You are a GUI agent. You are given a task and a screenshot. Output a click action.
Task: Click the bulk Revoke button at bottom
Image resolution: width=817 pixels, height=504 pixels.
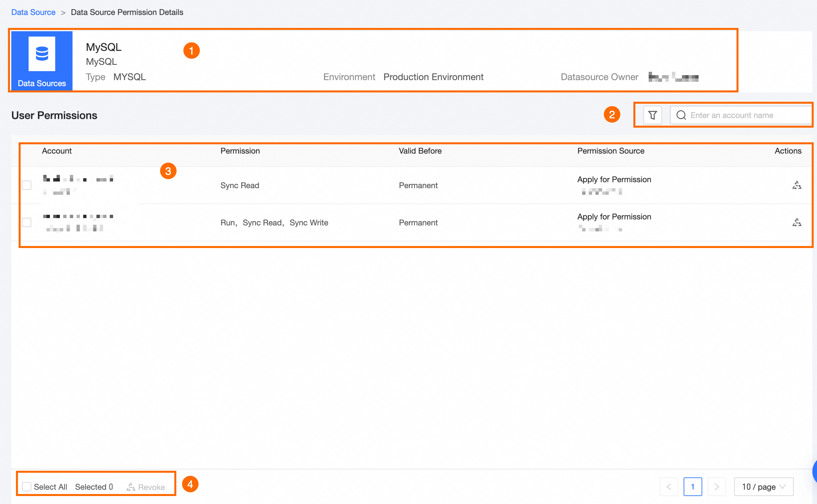coord(146,487)
